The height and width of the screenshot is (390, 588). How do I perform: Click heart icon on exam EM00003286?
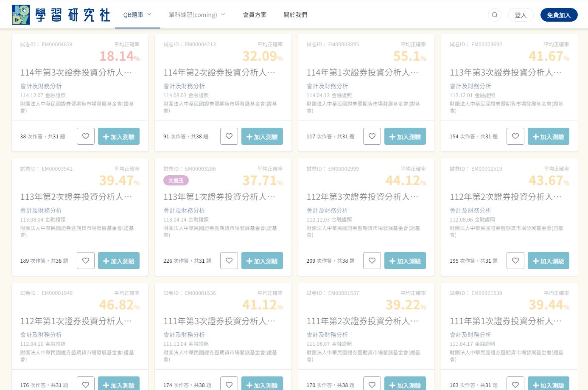[x=229, y=261]
